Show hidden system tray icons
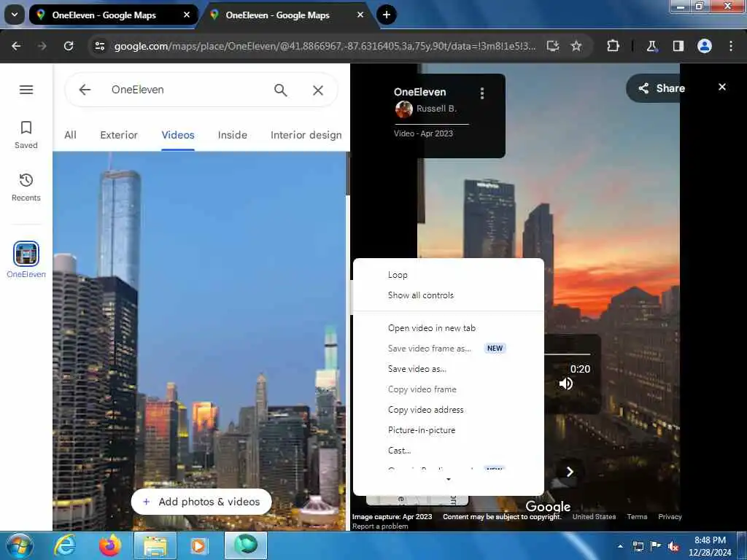 620,546
